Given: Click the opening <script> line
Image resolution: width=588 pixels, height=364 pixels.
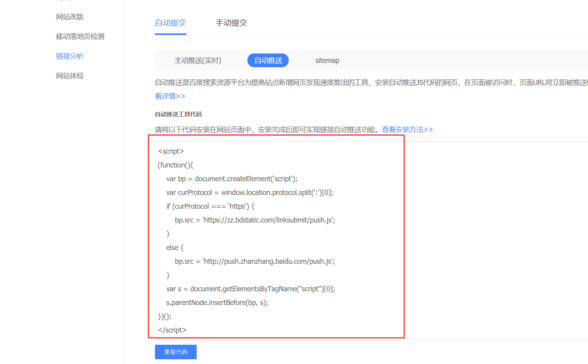Looking at the screenshot, I should tap(171, 151).
